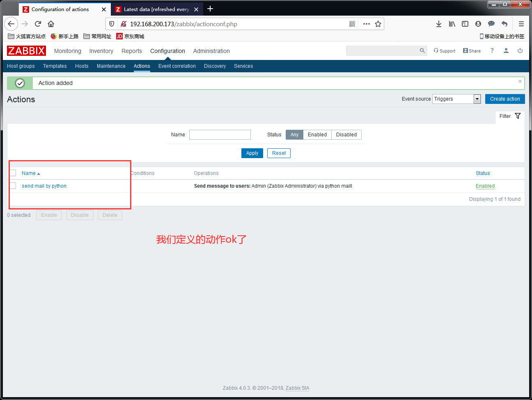Open the Administration menu
The height and width of the screenshot is (400, 532).
211,51
